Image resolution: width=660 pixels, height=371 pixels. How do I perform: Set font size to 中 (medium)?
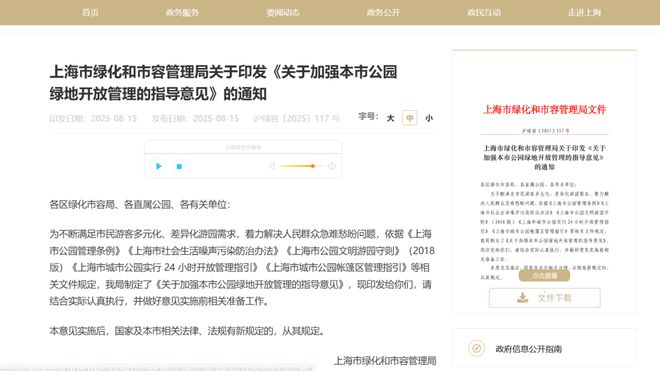(410, 117)
